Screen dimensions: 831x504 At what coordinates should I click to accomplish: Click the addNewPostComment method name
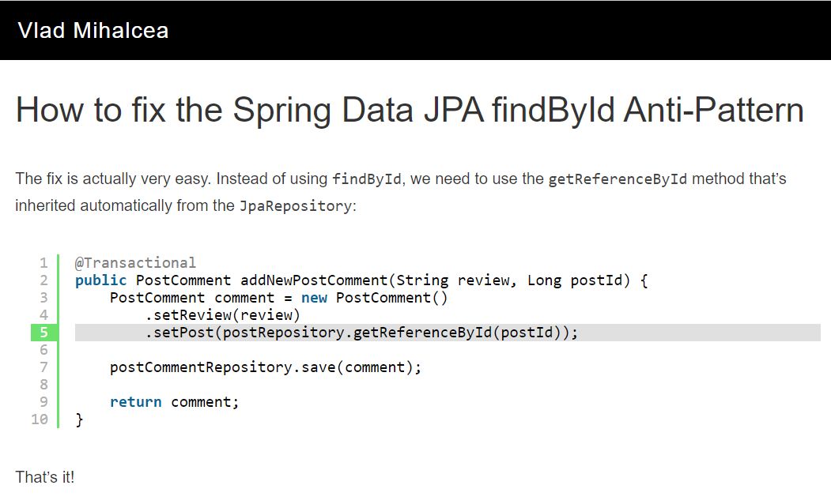tap(314, 280)
